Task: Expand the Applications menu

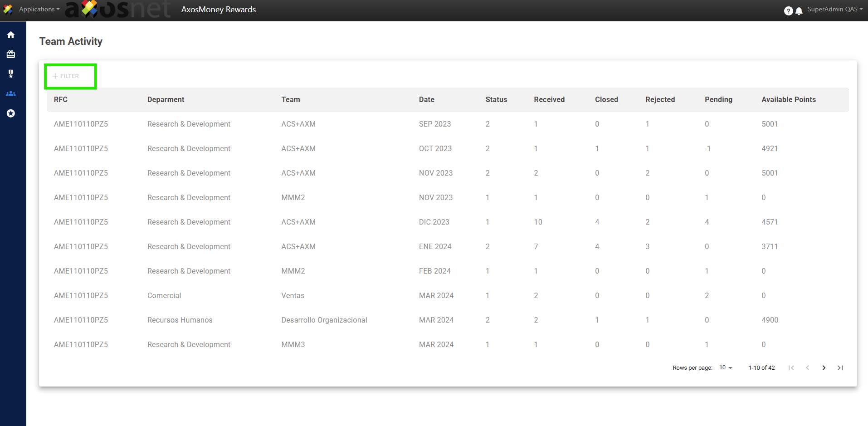Action: pyautogui.click(x=39, y=9)
